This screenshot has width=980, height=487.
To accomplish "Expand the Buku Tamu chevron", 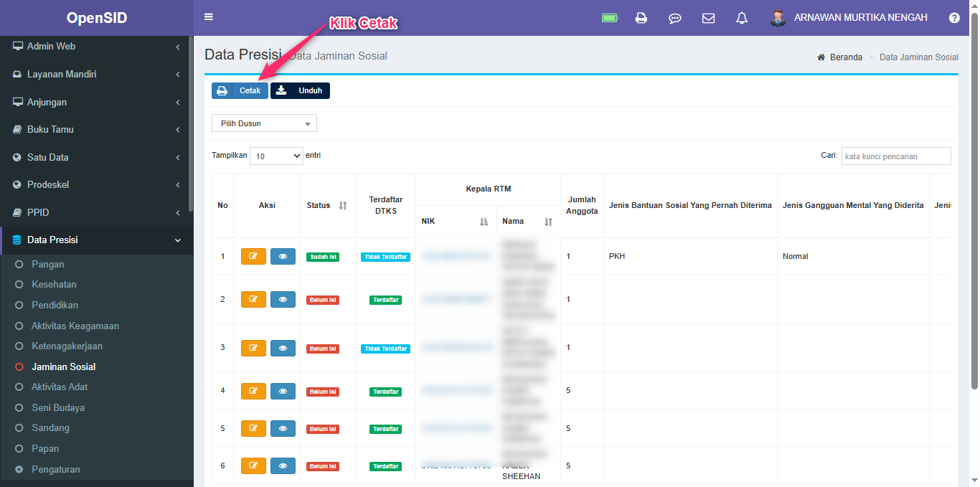I will 178,130.
